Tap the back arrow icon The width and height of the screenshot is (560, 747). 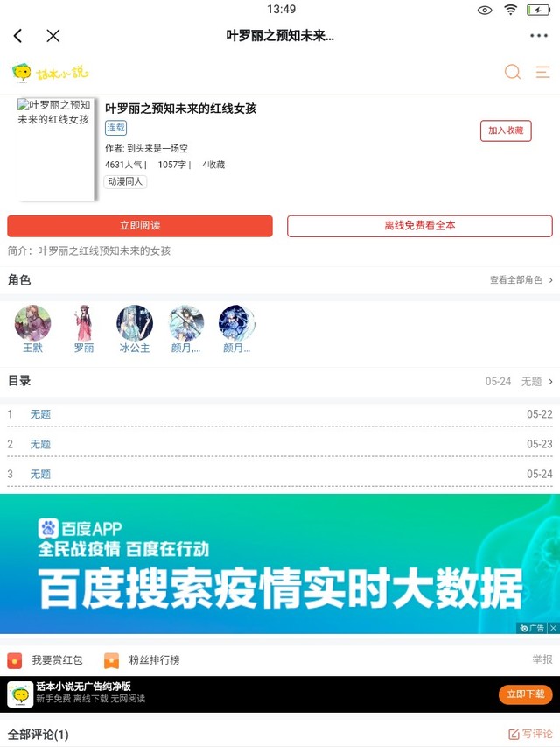click(18, 36)
